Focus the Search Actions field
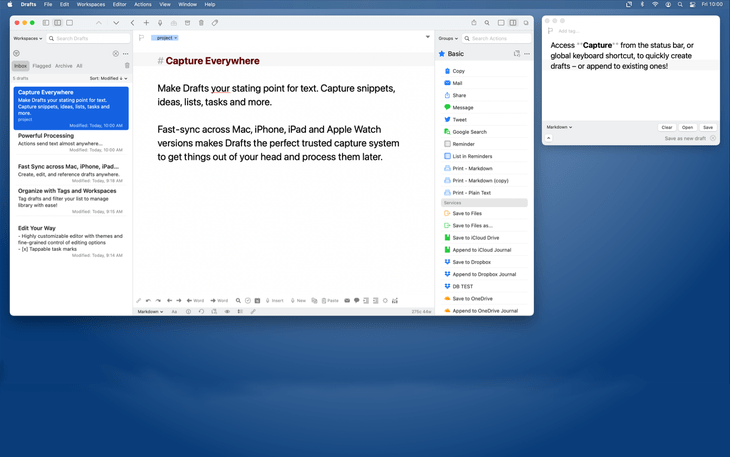Viewport: 730px width, 457px height. point(496,39)
